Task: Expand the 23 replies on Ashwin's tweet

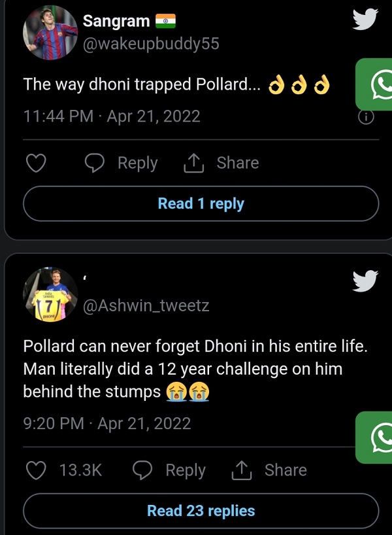Action: pos(201,511)
